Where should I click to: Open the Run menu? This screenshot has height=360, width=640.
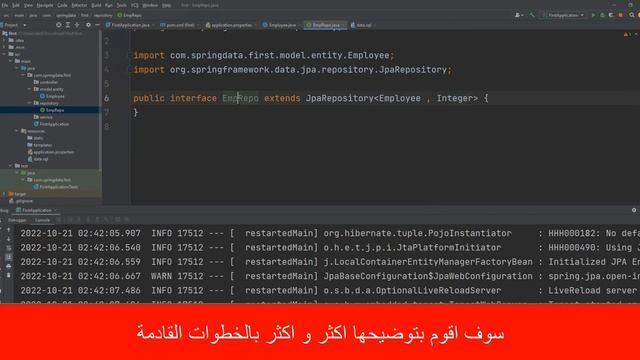[x=109, y=5]
